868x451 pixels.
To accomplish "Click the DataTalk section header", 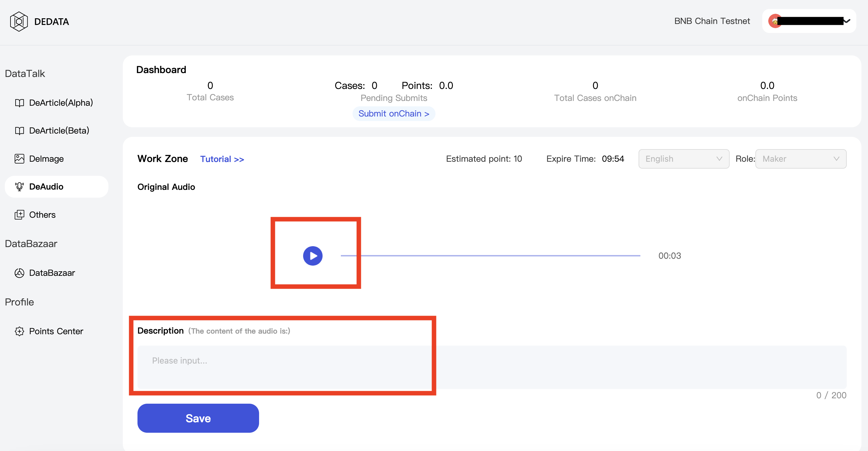I will tap(25, 74).
